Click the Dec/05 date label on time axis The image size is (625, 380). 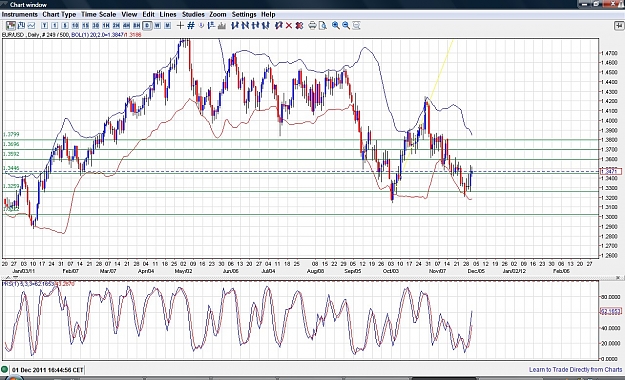tap(476, 271)
